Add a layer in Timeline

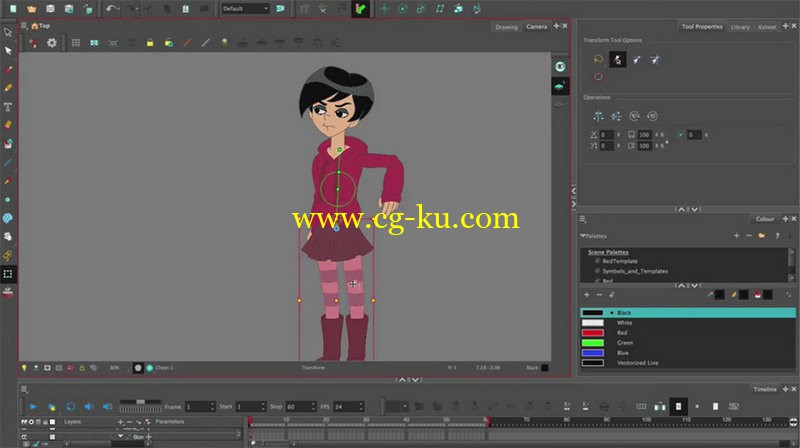[120, 422]
